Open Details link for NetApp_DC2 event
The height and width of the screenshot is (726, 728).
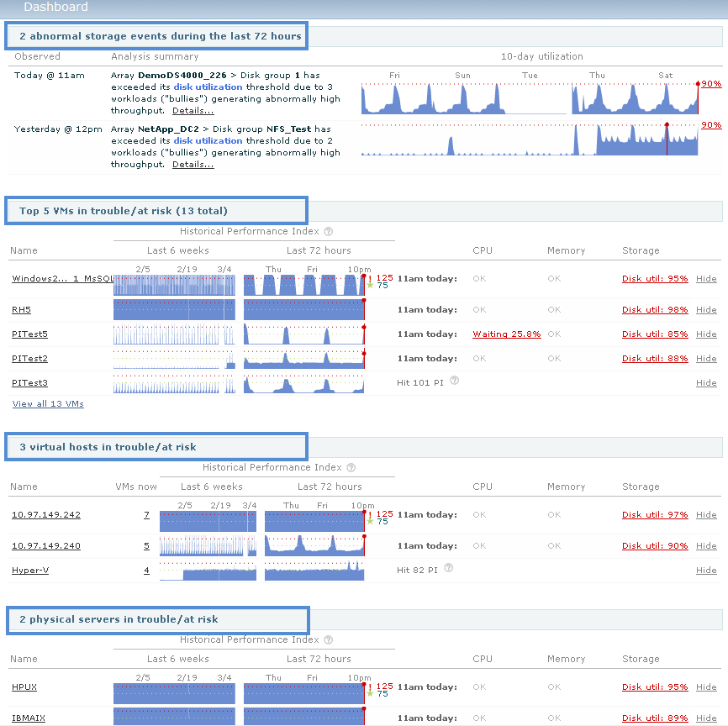[x=193, y=165]
